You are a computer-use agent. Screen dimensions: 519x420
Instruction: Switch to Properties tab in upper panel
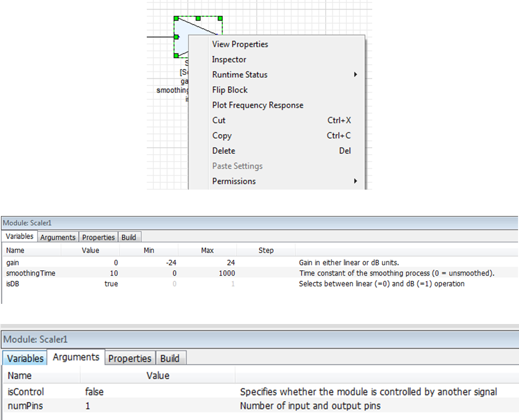[x=98, y=237]
